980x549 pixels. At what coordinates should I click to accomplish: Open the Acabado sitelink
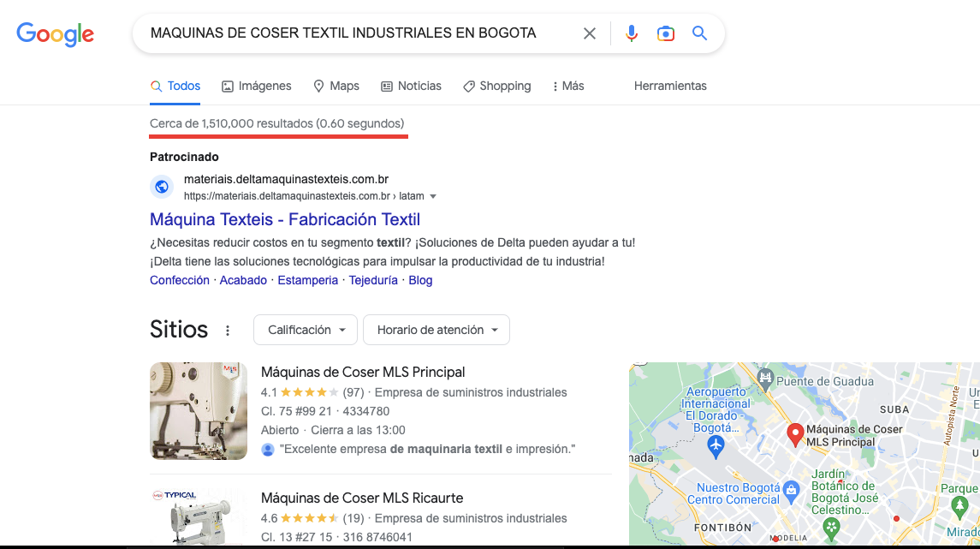[243, 280]
